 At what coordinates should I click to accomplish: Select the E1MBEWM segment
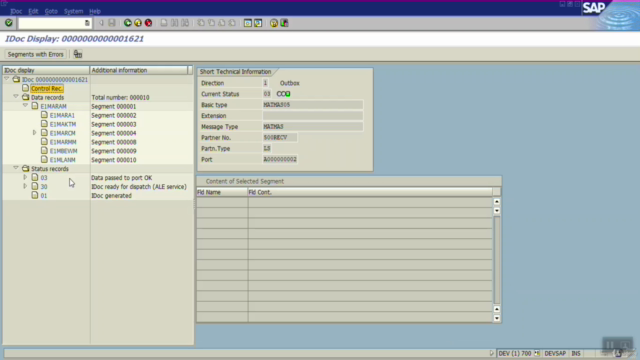click(x=63, y=151)
